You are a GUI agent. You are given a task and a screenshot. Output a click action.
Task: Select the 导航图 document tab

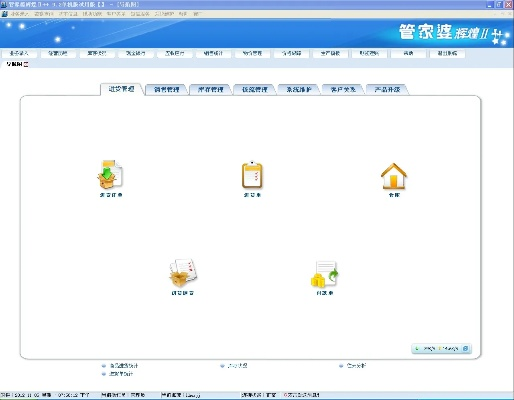(x=15, y=64)
